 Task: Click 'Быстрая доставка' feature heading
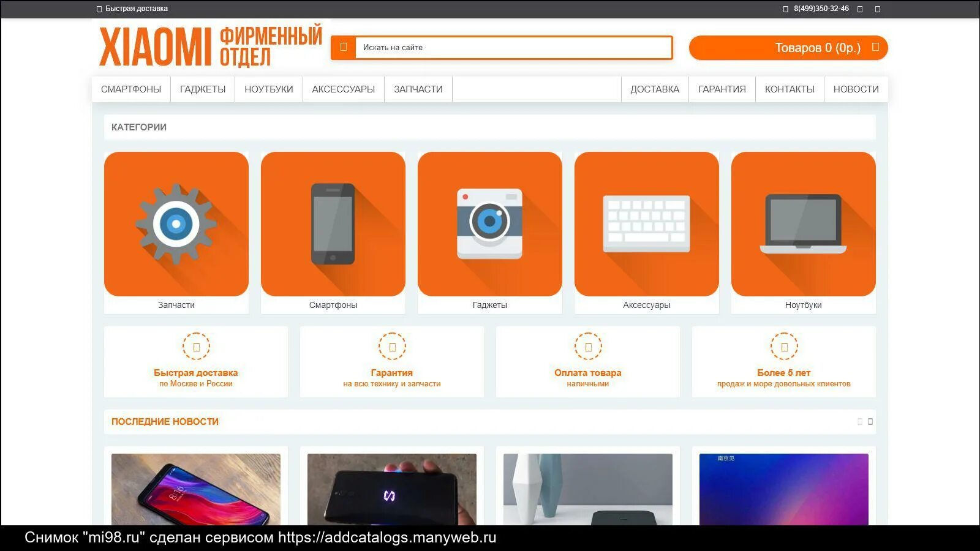[x=196, y=373]
